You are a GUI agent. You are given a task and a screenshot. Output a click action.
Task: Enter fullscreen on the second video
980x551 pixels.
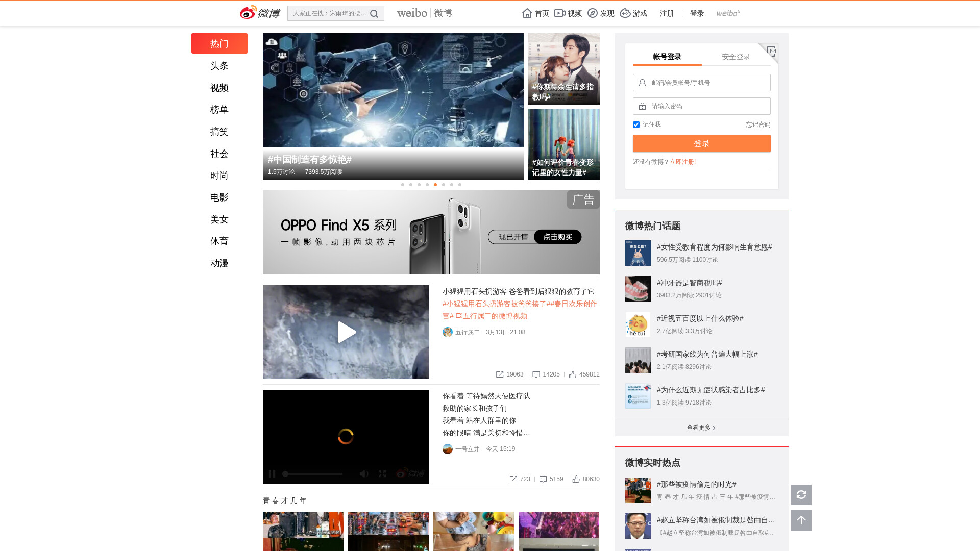point(382,474)
